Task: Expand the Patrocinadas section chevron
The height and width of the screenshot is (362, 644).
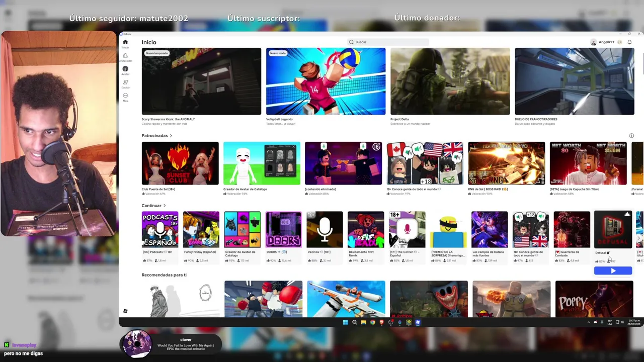Action: pyautogui.click(x=171, y=136)
